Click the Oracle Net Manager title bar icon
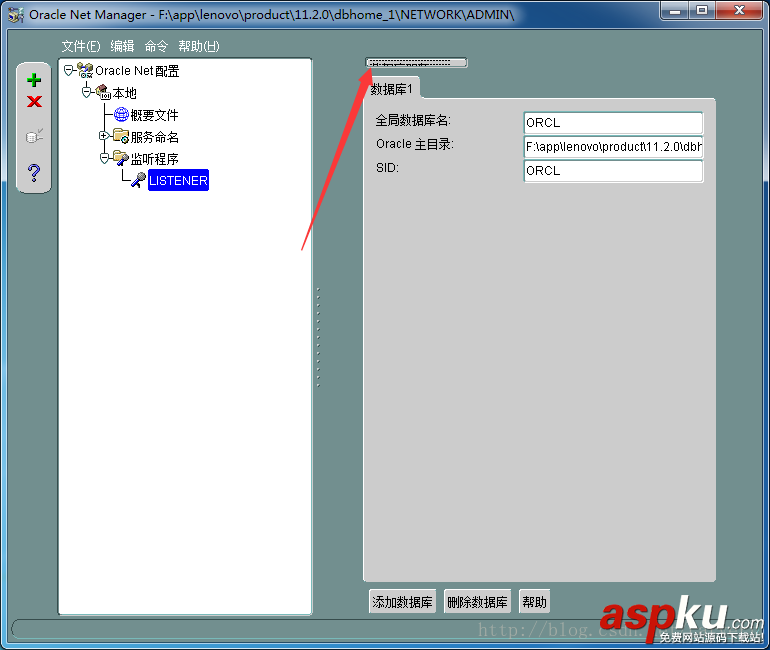The height and width of the screenshot is (650, 770). point(16,15)
